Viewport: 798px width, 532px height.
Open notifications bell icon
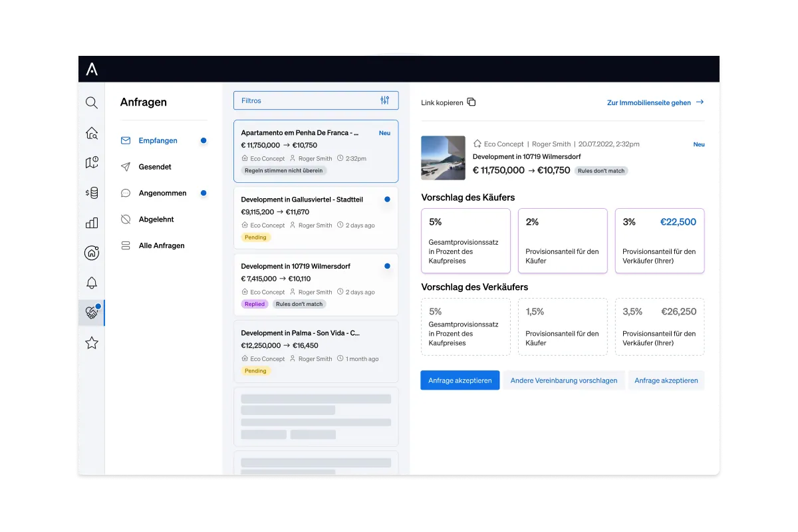point(92,283)
